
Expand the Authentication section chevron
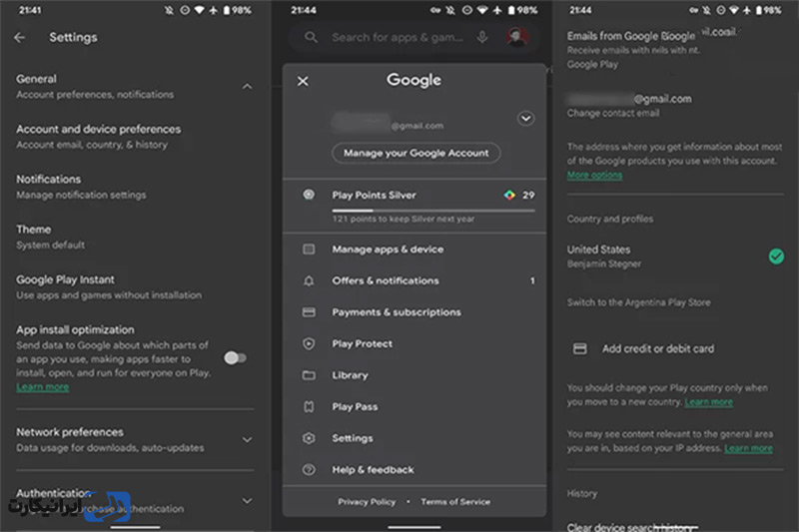[247, 501]
